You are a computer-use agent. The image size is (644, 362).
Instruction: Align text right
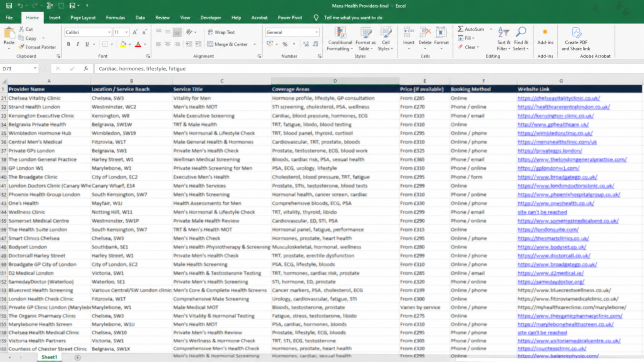click(177, 44)
